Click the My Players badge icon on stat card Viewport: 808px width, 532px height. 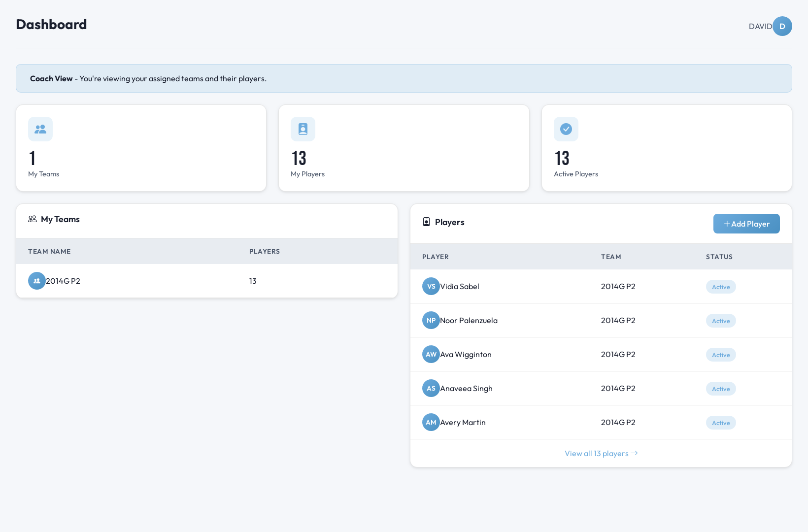pyautogui.click(x=303, y=129)
